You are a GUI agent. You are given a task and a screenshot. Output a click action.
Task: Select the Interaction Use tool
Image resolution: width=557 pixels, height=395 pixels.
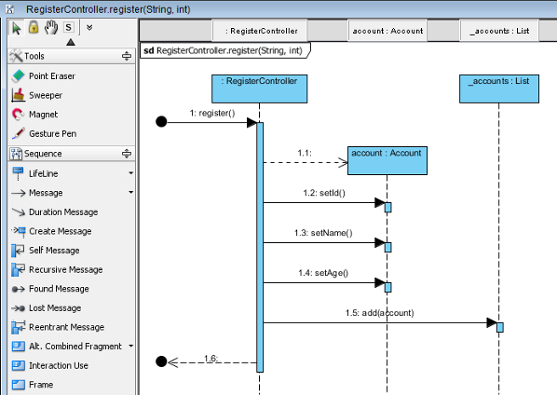coord(50,365)
